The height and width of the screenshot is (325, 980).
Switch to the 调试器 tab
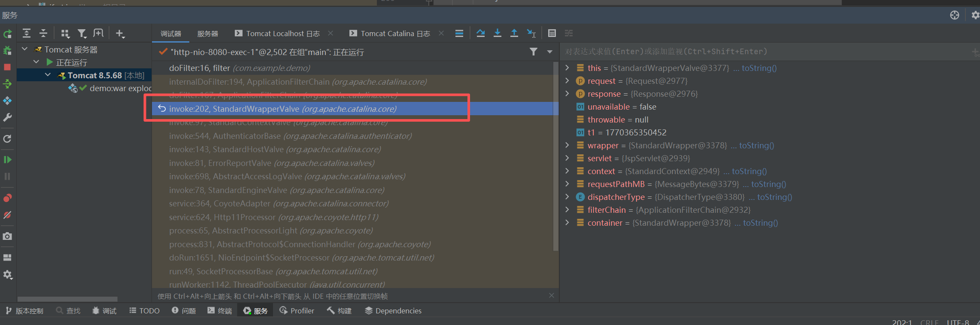point(171,34)
